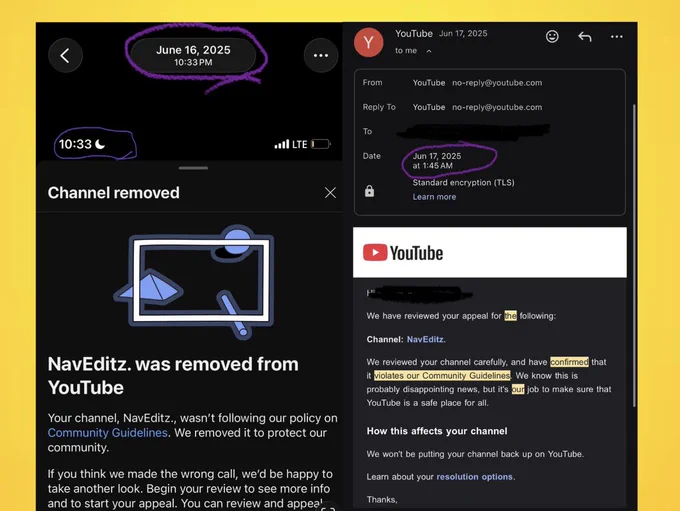Select the lock encryption icon
The height and width of the screenshot is (511, 680).
pos(369,191)
